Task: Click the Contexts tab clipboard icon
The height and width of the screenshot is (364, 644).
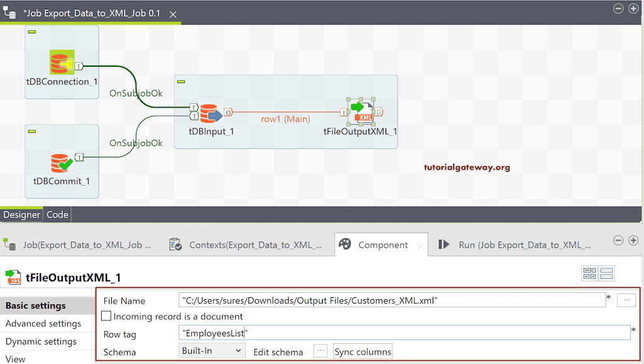Action: point(172,244)
